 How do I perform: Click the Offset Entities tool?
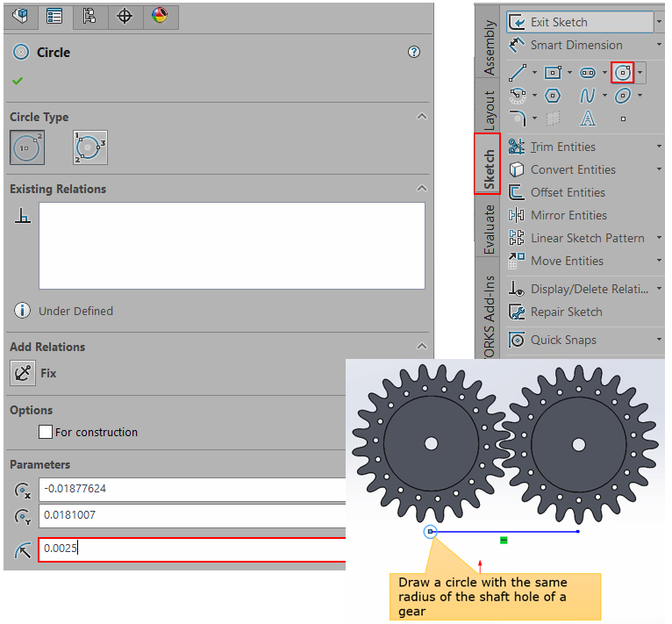click(557, 192)
